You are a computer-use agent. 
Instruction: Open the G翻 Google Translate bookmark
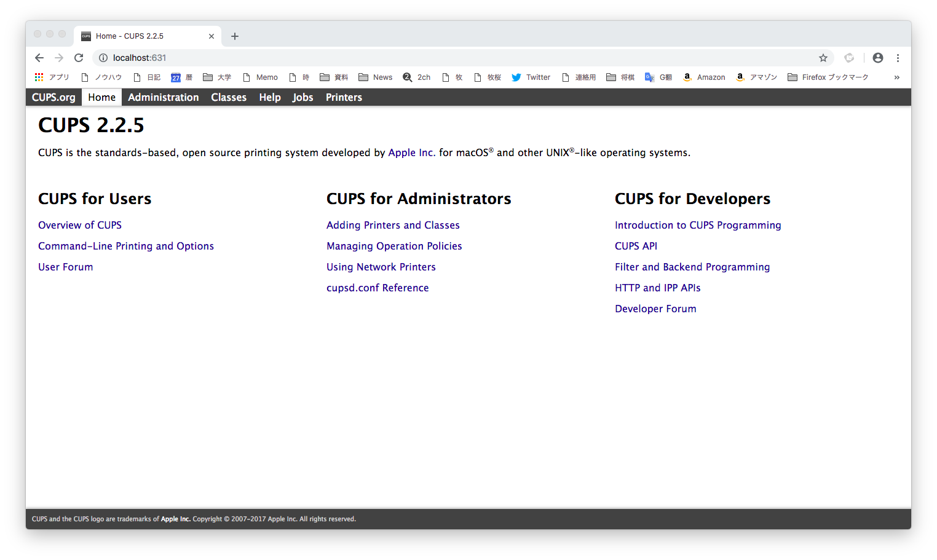(x=658, y=77)
